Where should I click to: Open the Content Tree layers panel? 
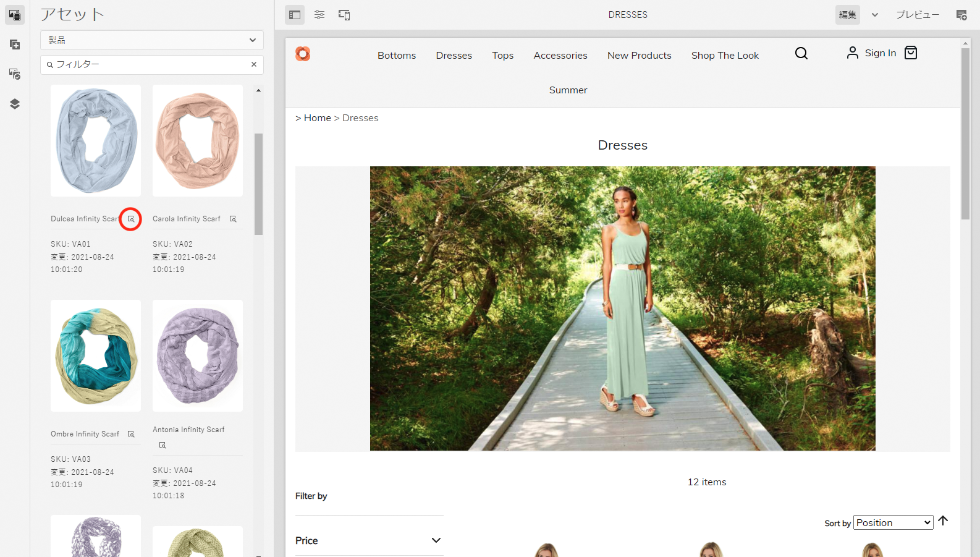[15, 104]
